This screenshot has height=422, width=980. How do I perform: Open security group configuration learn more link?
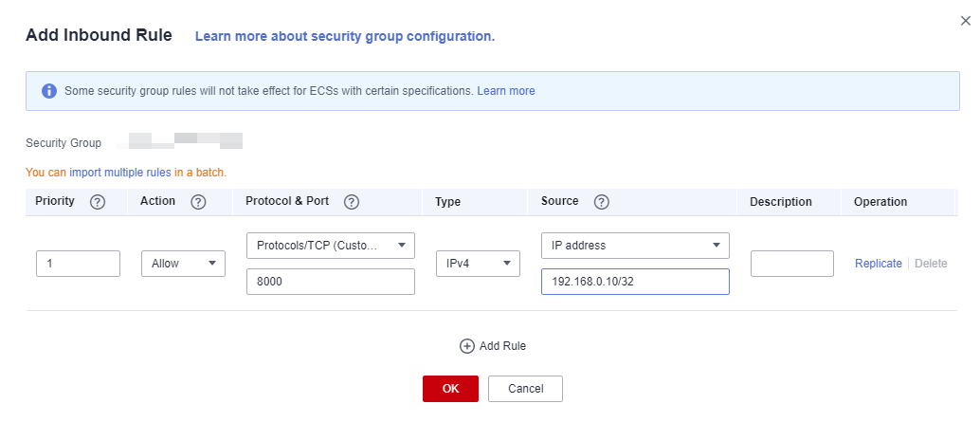(x=345, y=36)
